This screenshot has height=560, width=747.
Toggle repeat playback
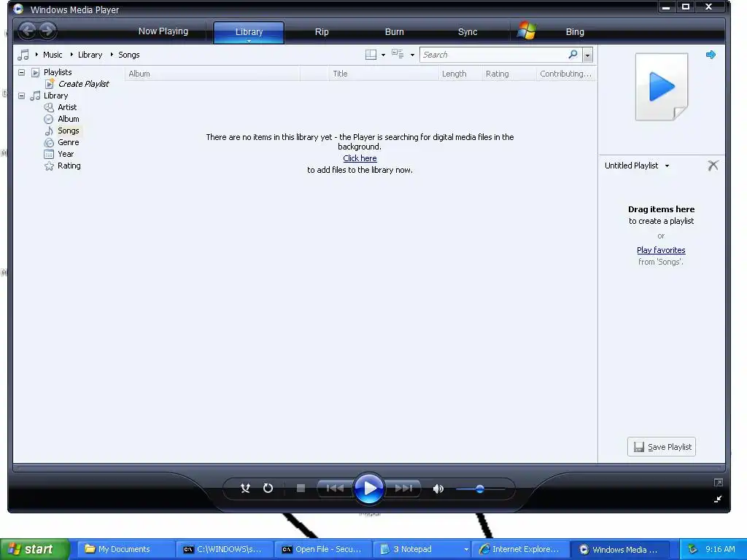[268, 488]
